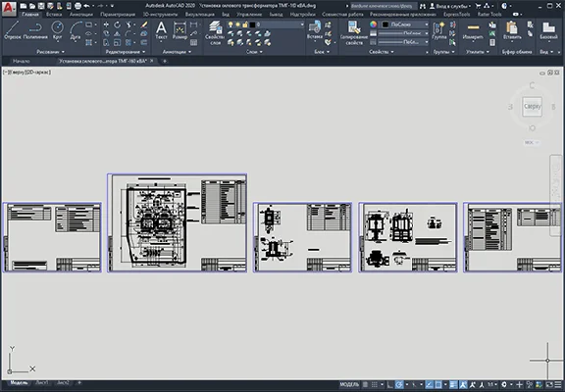Select the Отрезок line tool
Screen dimensions: 565x392
(12, 30)
